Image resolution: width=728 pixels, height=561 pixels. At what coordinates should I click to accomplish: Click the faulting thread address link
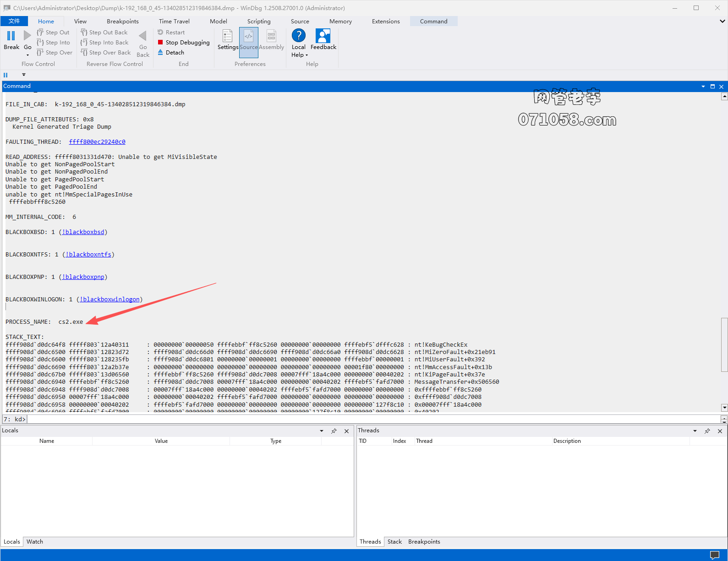[97, 142]
